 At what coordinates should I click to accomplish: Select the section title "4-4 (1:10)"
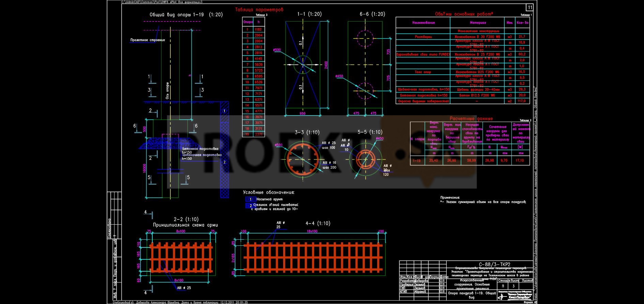(318, 223)
